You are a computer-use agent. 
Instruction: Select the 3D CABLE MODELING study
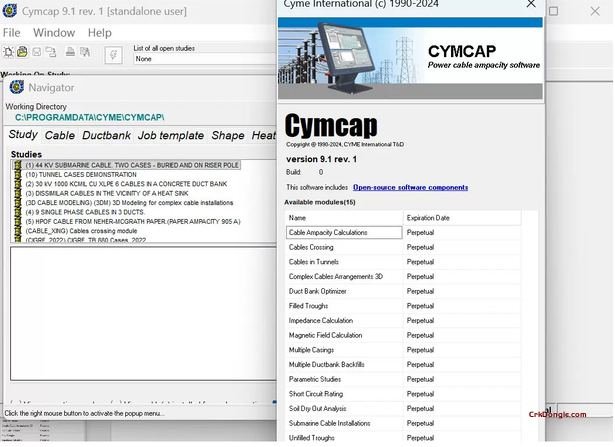(129, 203)
